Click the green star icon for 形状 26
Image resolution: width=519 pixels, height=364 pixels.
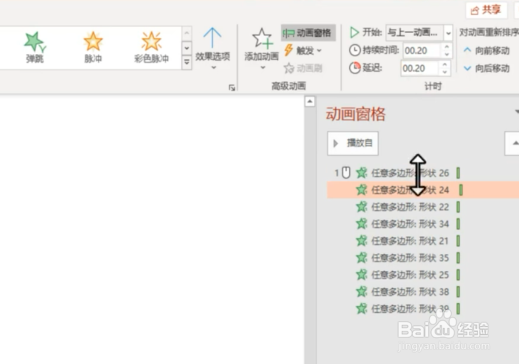tap(361, 173)
